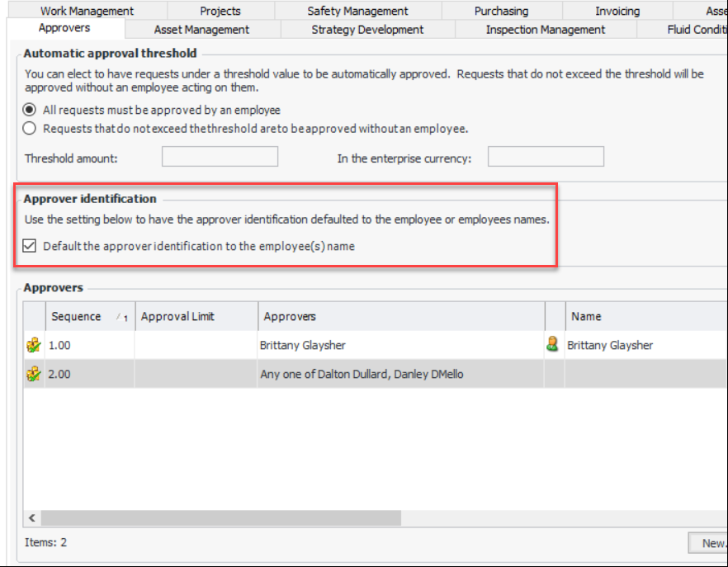The image size is (728, 567).
Task: Select the approve-without-employee threshold radio option
Action: [31, 129]
